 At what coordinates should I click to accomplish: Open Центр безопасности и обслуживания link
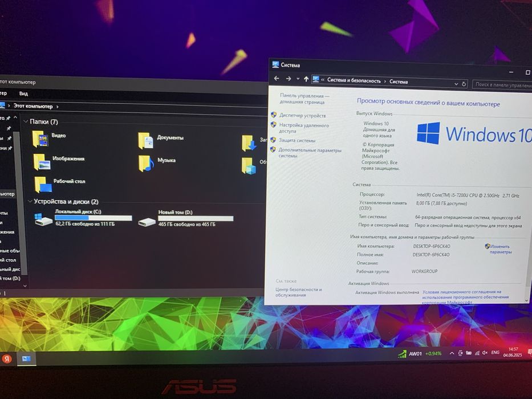pos(298,292)
